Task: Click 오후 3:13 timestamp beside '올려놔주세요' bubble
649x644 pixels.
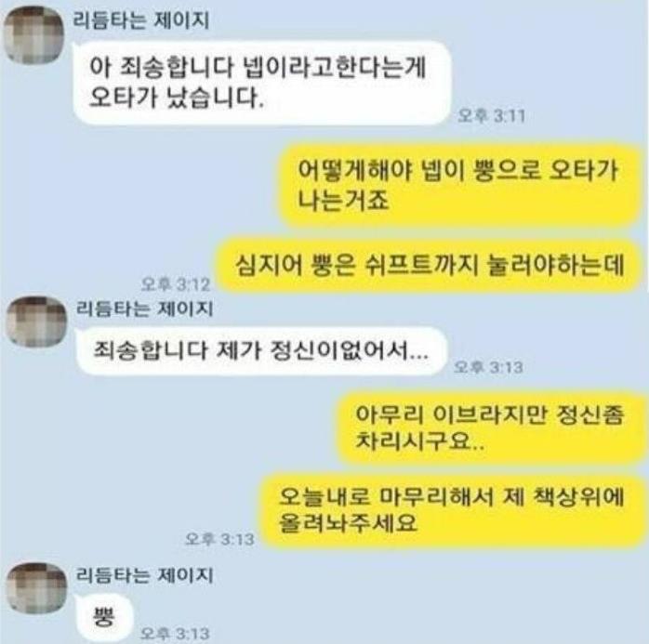Action: point(219,539)
